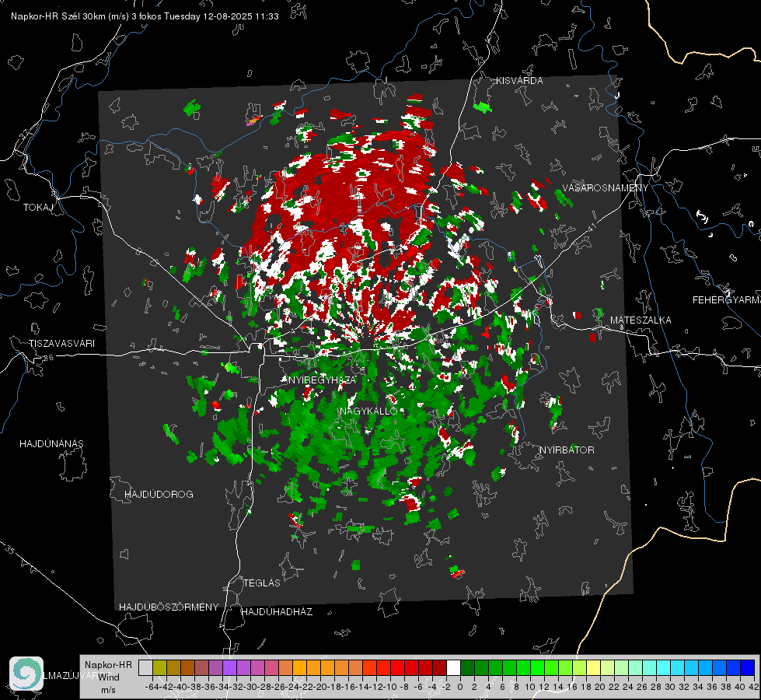This screenshot has height=700, width=761.
Task: Click the NYÍRBÁTOR town label
Action: click(567, 450)
